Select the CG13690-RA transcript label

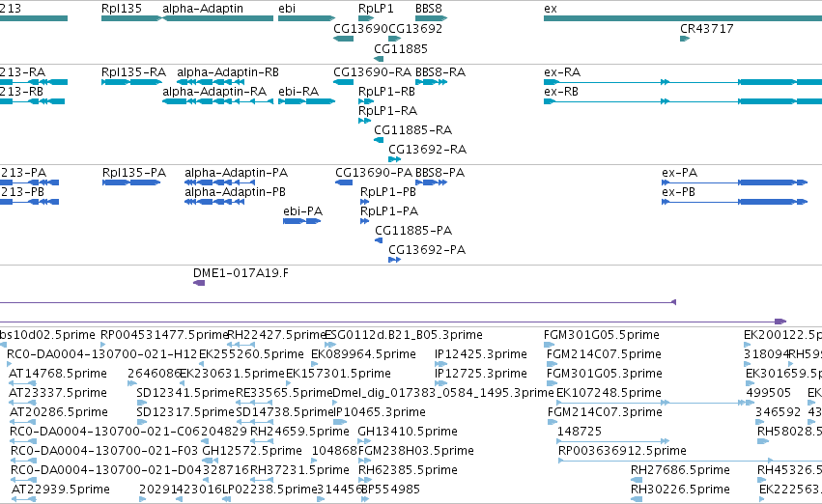[x=373, y=72]
